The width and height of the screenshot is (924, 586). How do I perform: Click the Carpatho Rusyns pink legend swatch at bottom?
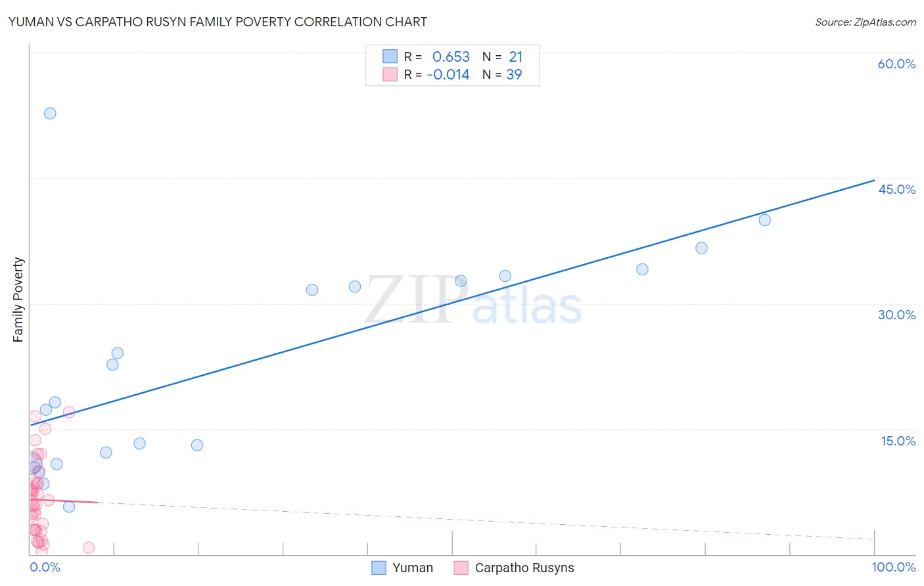click(461, 568)
